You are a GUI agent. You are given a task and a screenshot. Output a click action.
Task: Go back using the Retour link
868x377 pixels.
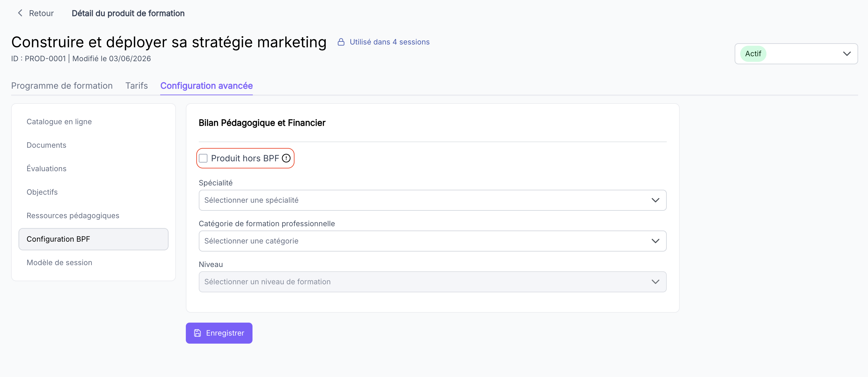tap(35, 13)
